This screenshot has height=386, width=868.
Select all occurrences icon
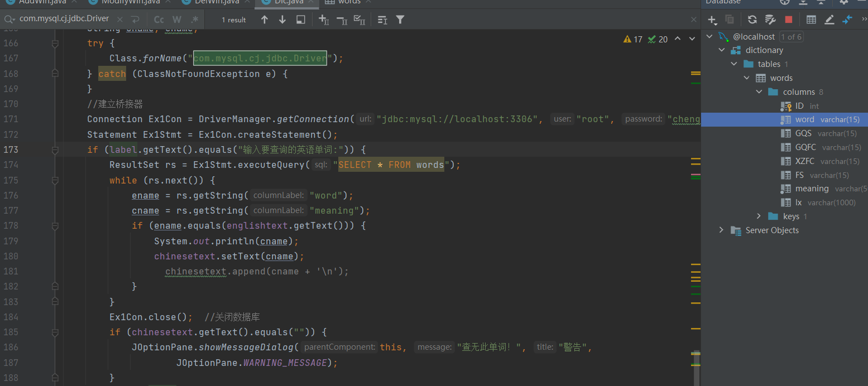pos(360,20)
